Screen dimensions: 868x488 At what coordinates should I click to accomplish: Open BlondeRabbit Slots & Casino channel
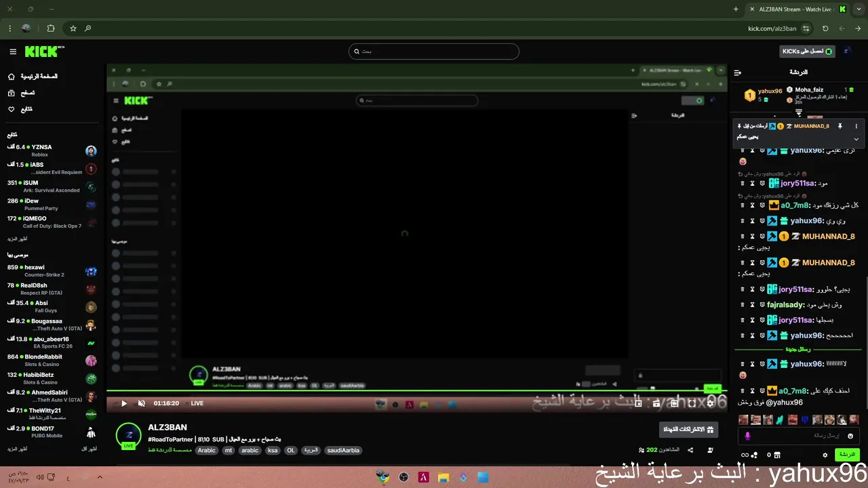[52, 360]
